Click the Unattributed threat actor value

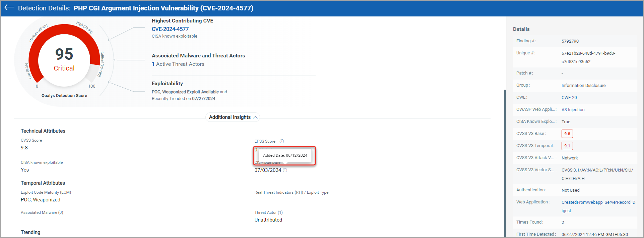point(268,220)
